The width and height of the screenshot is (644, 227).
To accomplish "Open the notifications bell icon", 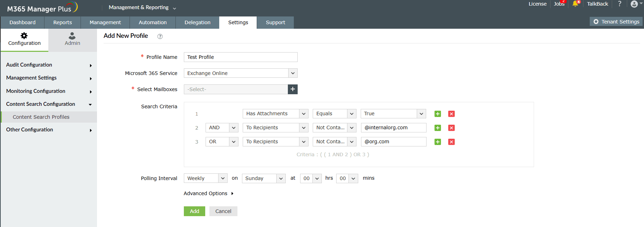I will tap(575, 4).
